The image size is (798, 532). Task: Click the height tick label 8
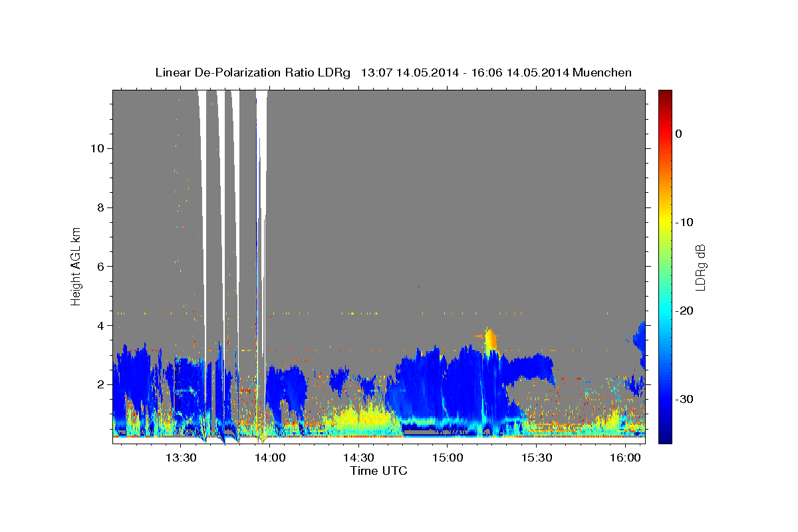[100, 207]
